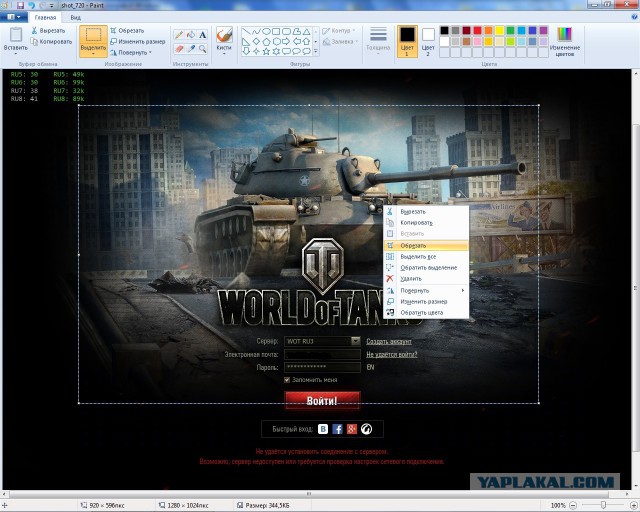
Task: Choose Копировать in the context menu
Action: pyautogui.click(x=426, y=223)
